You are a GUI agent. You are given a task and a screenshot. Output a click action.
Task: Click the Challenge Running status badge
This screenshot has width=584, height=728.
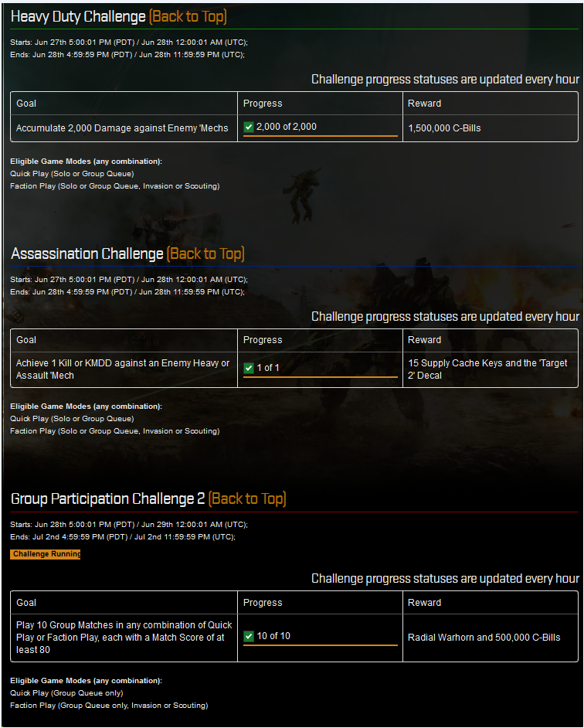click(45, 554)
